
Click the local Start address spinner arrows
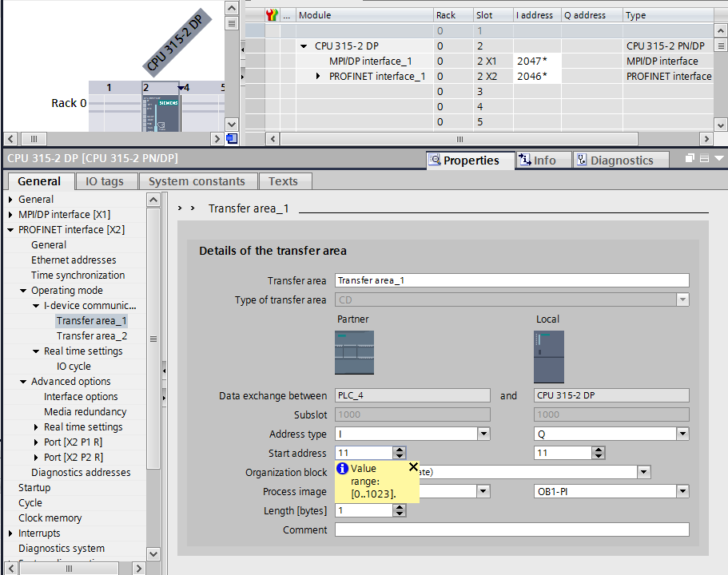tap(598, 453)
